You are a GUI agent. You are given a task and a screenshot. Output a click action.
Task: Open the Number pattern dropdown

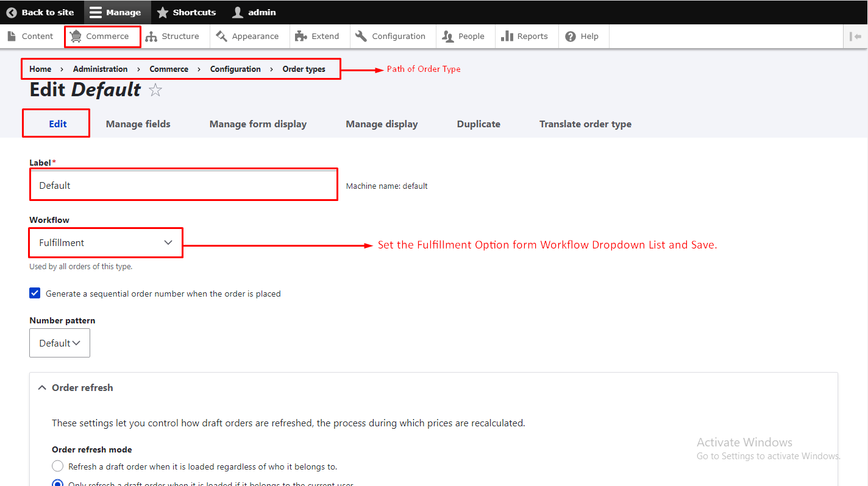tap(60, 343)
